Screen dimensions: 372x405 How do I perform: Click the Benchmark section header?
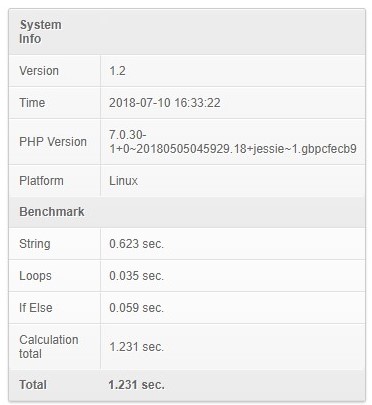(52, 212)
